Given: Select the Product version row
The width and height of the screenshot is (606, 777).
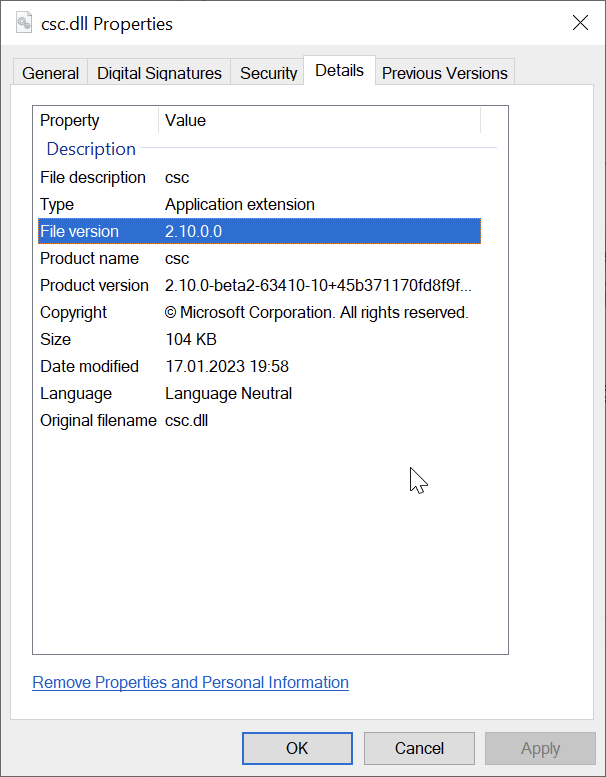Looking at the screenshot, I should click(259, 285).
